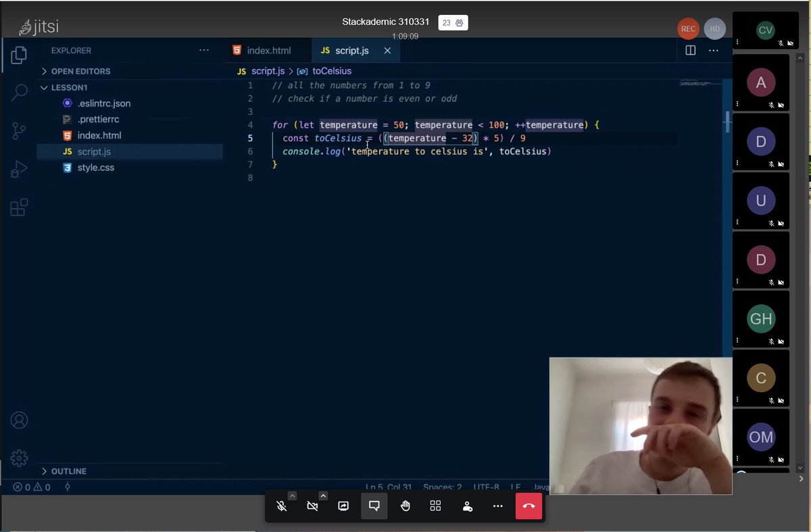Open more actions in Jitsi toolbar

(x=498, y=506)
